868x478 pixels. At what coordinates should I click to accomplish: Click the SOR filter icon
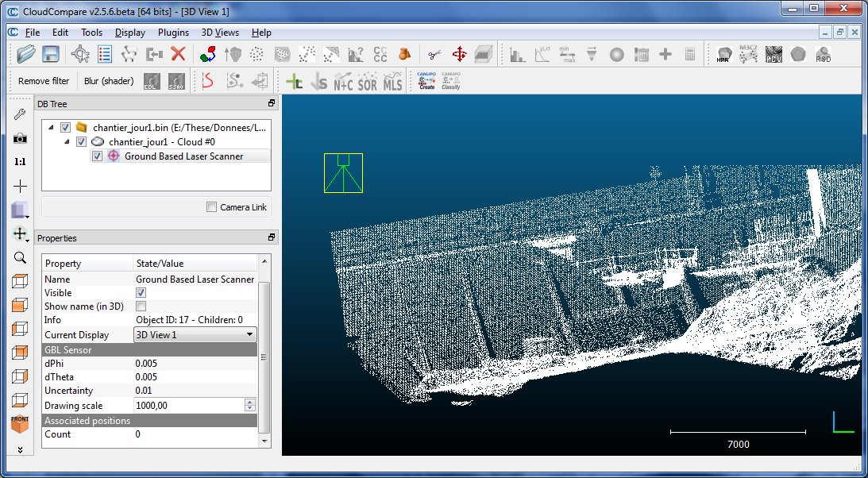coord(367,82)
